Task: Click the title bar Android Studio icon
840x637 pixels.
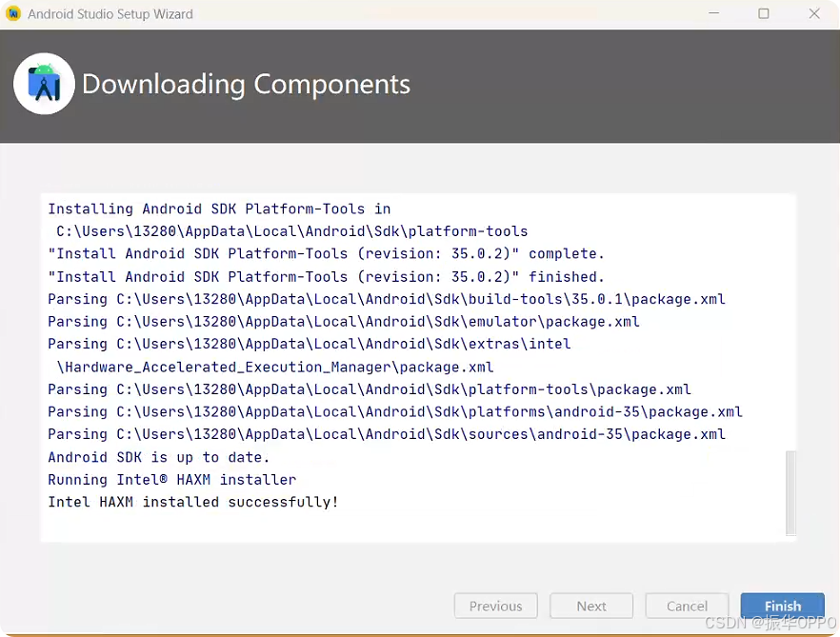Action: (x=13, y=13)
